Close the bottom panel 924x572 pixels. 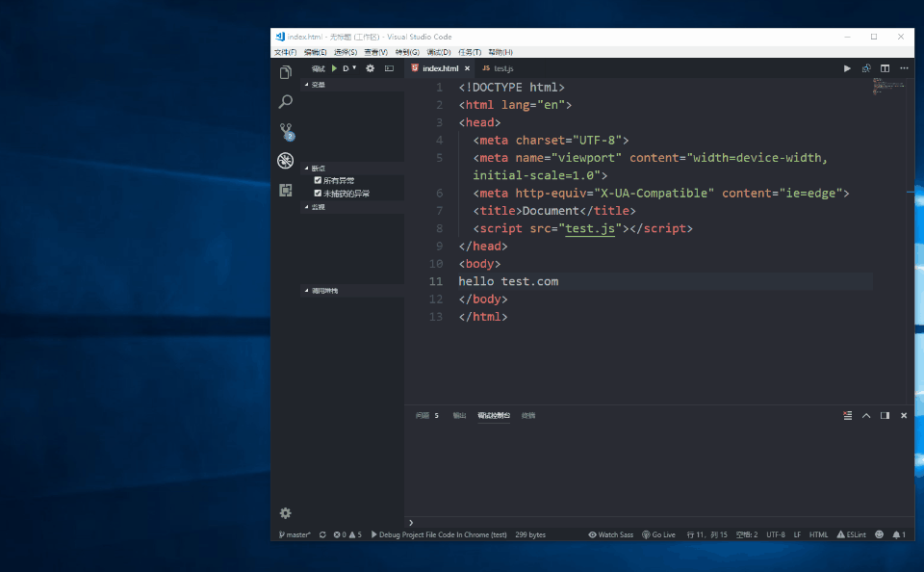904,416
